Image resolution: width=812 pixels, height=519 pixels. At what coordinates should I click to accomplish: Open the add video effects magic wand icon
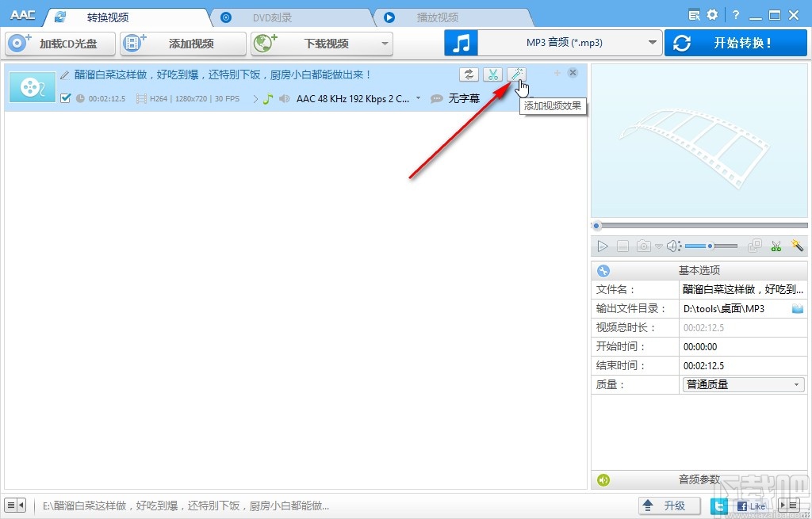tap(516, 74)
